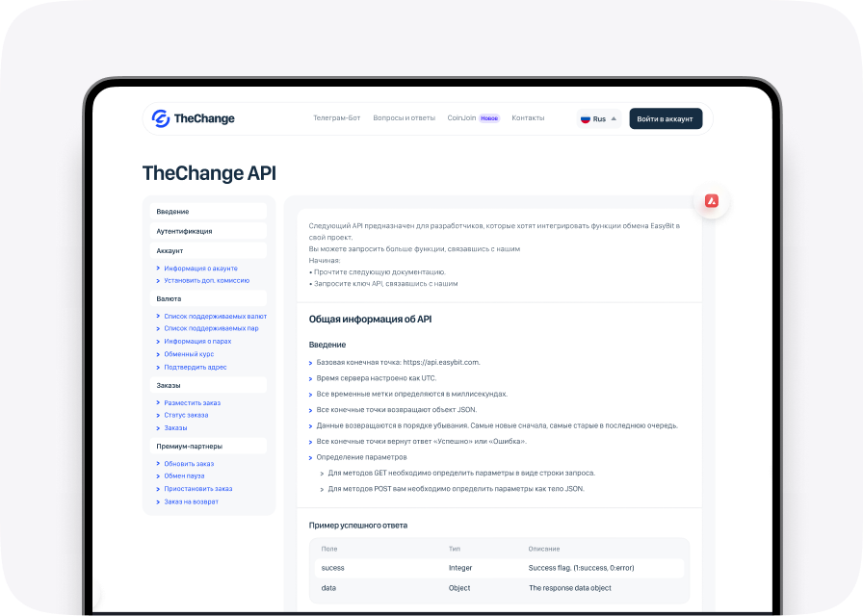Open the Телеграм-Бот menu item
The height and width of the screenshot is (616, 863).
point(337,118)
